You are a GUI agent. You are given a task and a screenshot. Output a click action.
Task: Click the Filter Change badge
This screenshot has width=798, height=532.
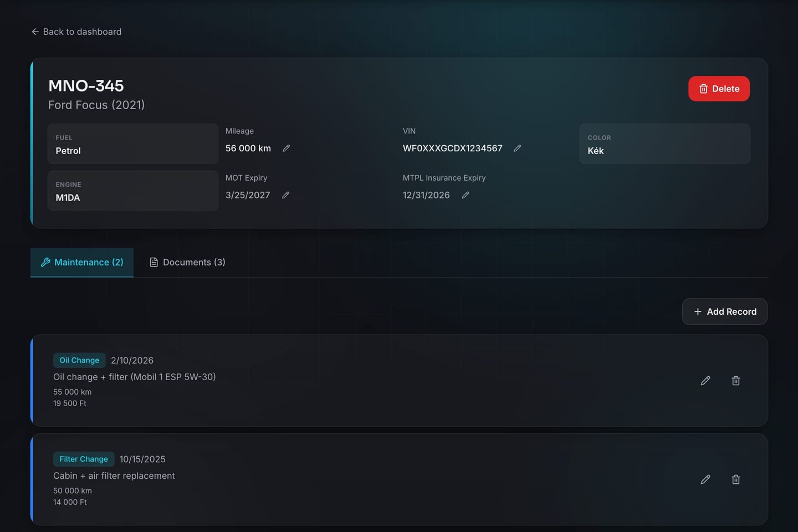coord(84,459)
